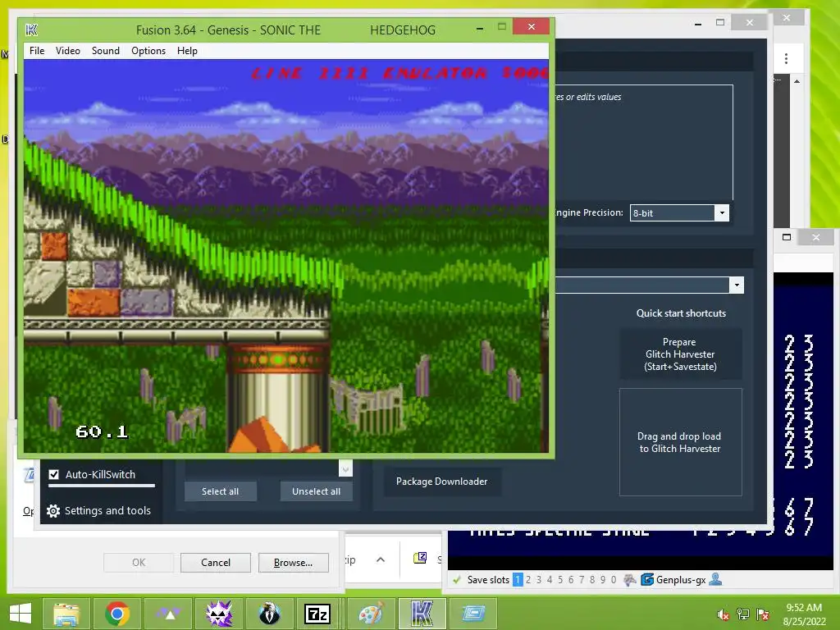The width and height of the screenshot is (840, 630).
Task: Click the Quick start shortcuts heading
Action: pyautogui.click(x=681, y=313)
